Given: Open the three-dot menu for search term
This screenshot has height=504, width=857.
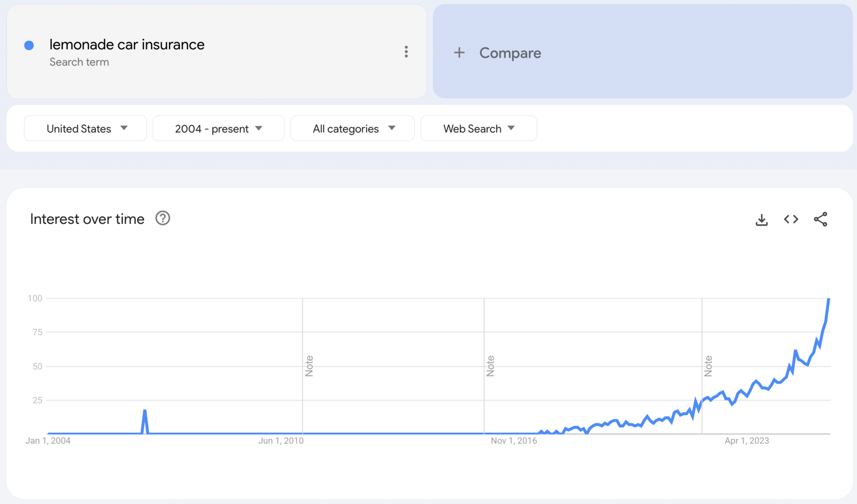Looking at the screenshot, I should [x=406, y=52].
